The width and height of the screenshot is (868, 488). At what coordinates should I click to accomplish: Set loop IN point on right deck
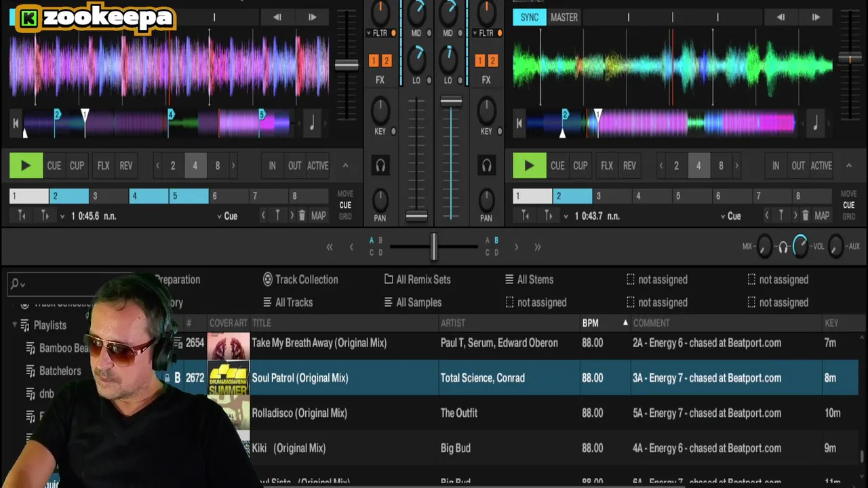[776, 165]
